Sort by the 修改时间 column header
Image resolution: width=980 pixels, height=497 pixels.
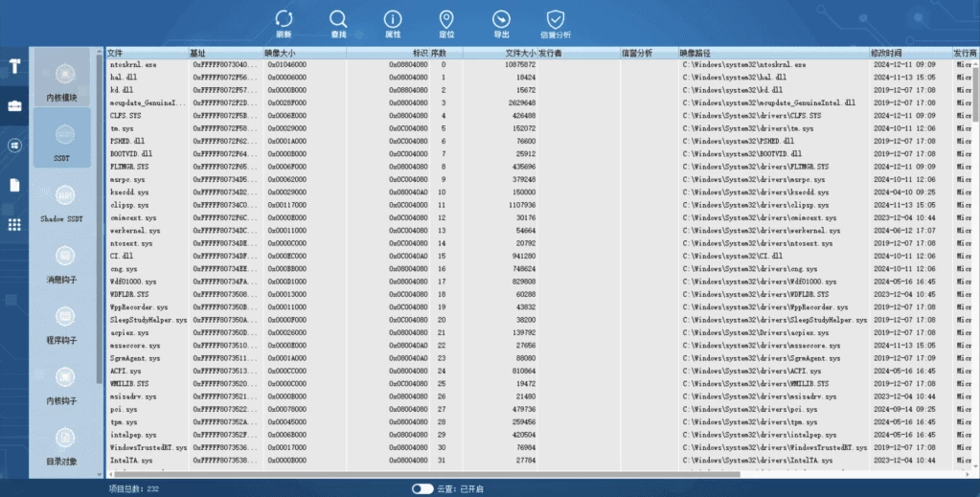(x=886, y=53)
